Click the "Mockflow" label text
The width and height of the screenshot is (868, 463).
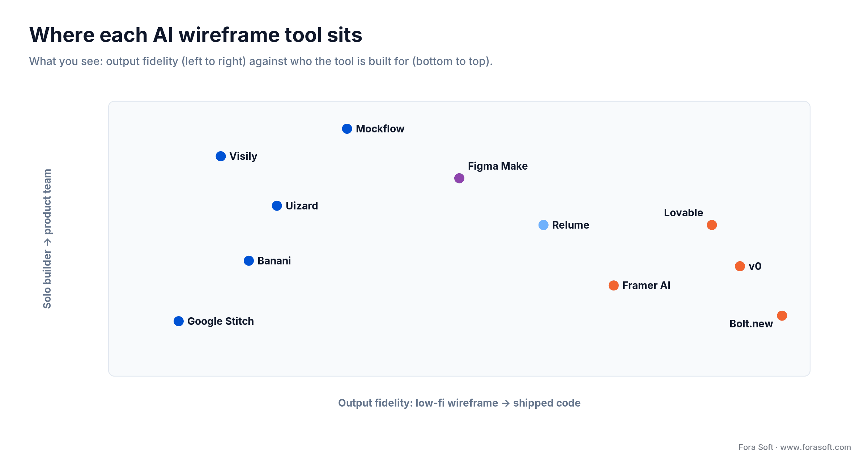tap(380, 129)
